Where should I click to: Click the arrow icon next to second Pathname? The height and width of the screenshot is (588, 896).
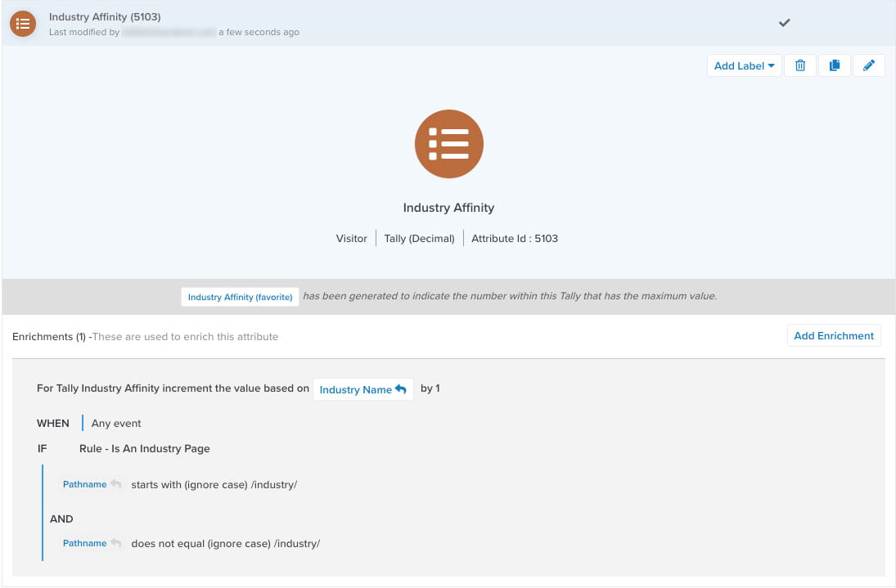tap(116, 543)
